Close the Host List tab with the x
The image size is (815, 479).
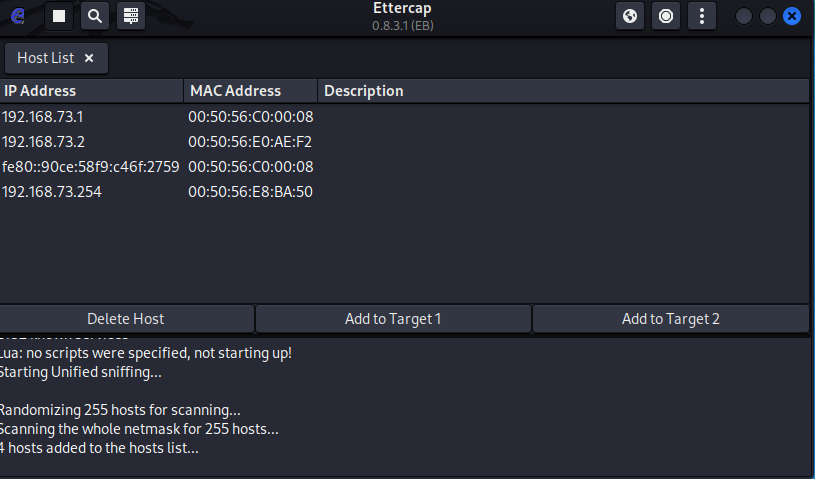(x=89, y=58)
